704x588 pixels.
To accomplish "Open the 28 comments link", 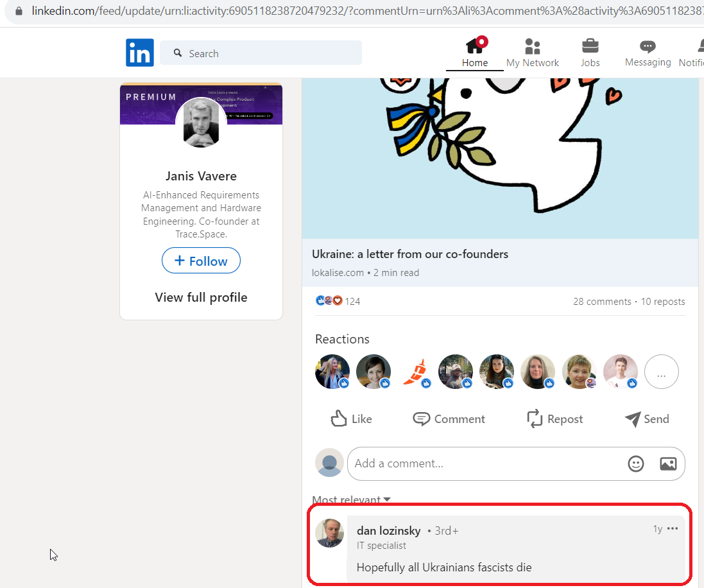I will pyautogui.click(x=602, y=302).
